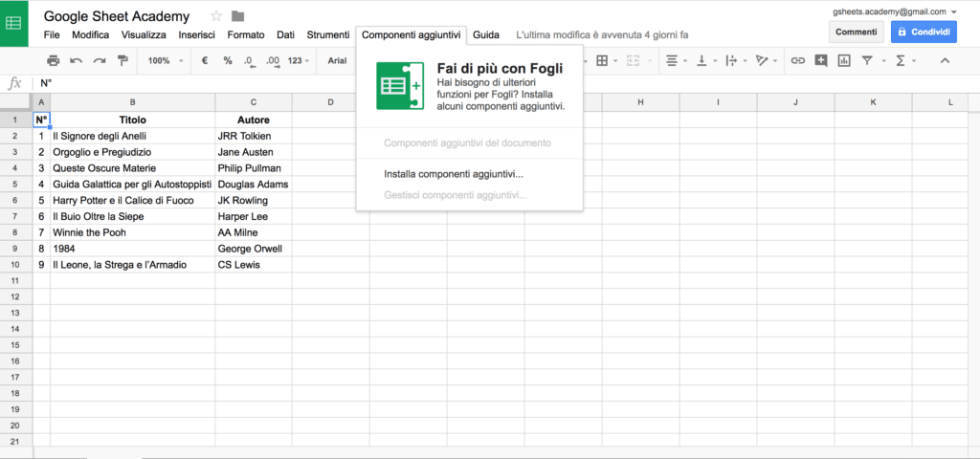Click the green Sheets home icon
Screen dimensions: 980x459
coord(13,24)
